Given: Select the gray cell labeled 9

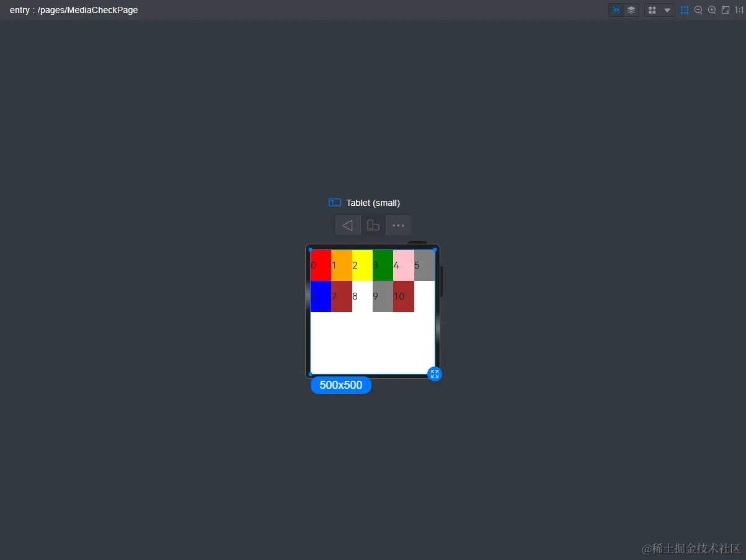Looking at the screenshot, I should click(x=383, y=296).
